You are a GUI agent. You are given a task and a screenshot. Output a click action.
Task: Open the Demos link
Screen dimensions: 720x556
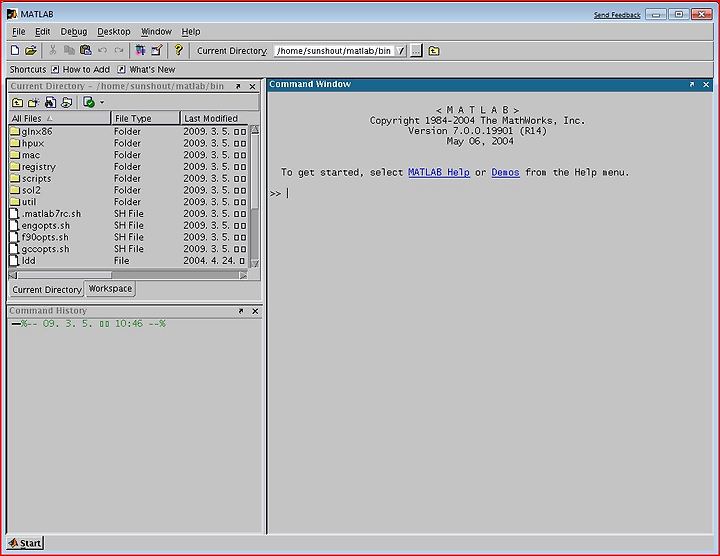click(505, 173)
